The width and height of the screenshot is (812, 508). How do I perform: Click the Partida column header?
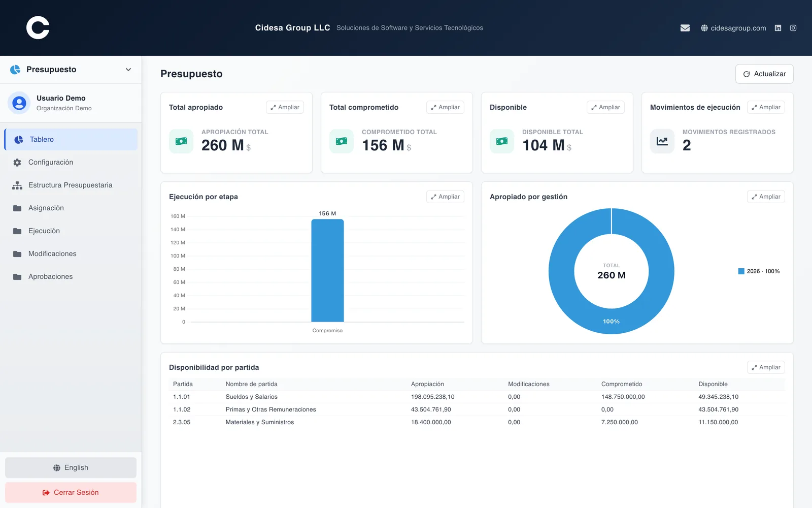[183, 384]
